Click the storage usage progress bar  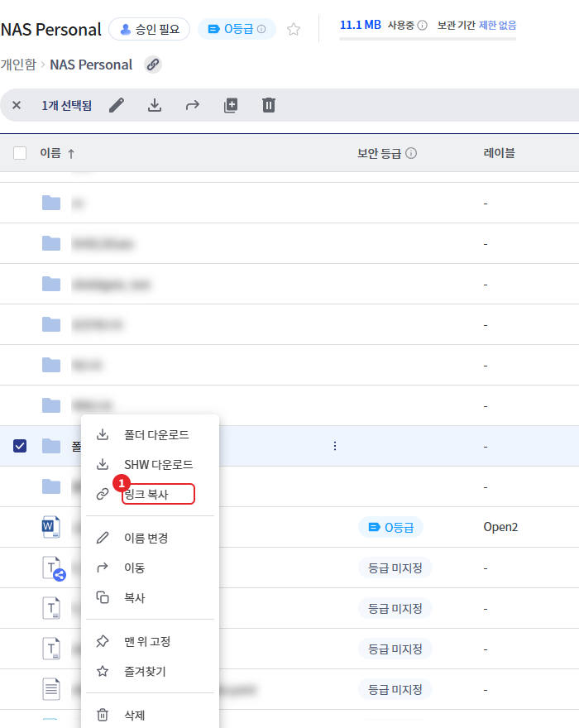(428, 39)
